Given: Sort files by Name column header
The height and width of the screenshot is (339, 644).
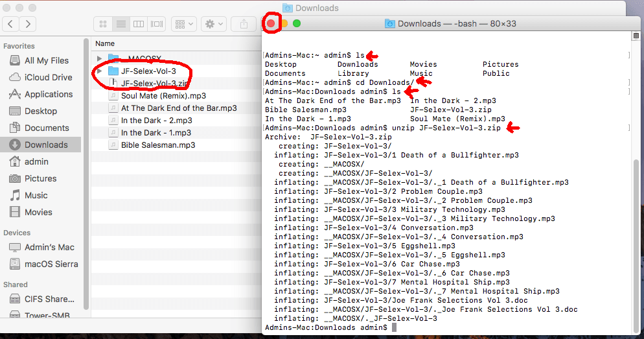Looking at the screenshot, I should [105, 43].
